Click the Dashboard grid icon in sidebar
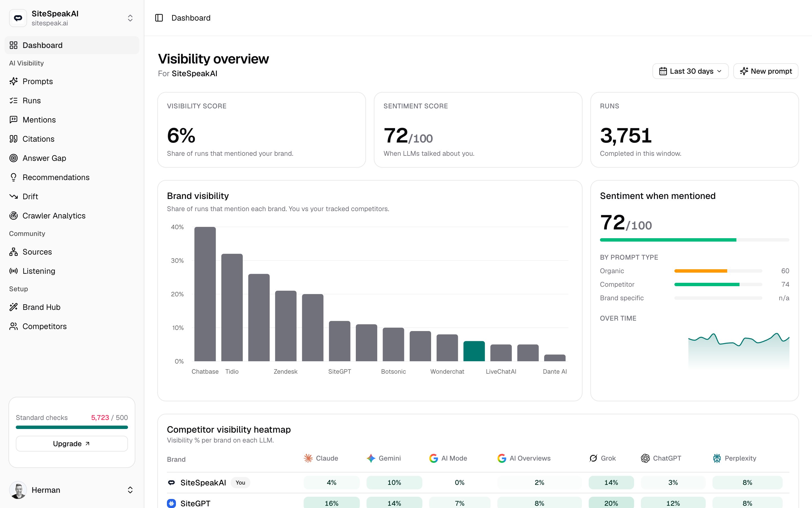Viewport: 812px width, 508px height. (14, 45)
